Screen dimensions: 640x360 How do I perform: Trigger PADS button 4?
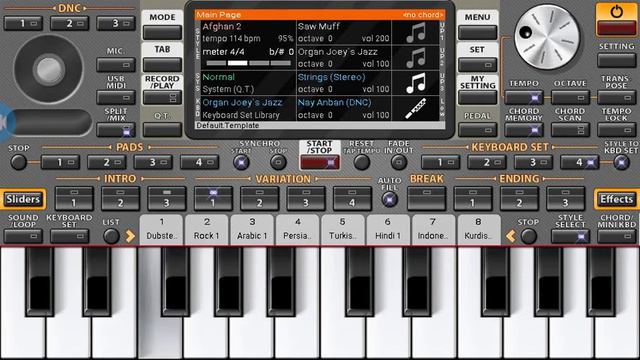point(200,162)
